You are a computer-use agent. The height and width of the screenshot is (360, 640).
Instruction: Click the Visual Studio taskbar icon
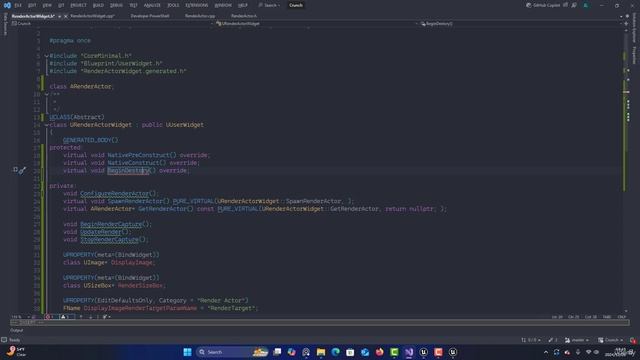[x=409, y=352]
